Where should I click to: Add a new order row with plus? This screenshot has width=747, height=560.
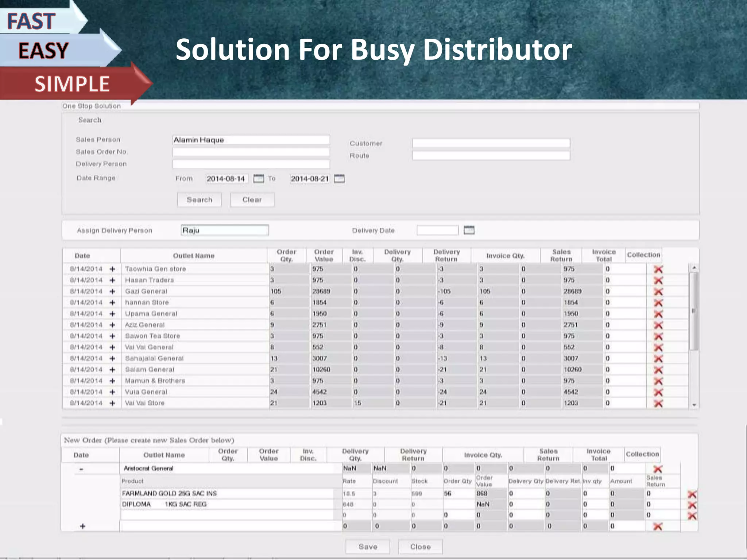pyautogui.click(x=83, y=526)
